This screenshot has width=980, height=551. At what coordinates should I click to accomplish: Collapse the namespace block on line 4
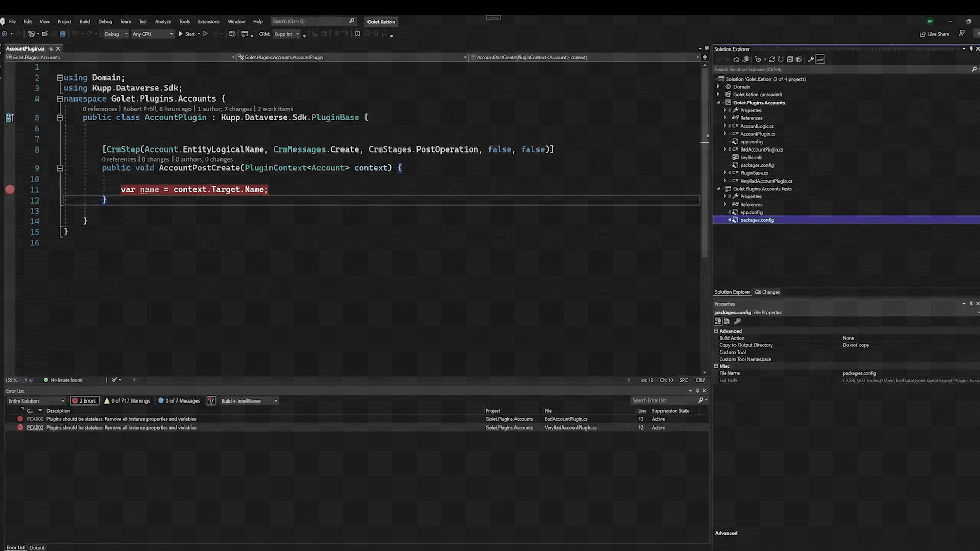60,99
